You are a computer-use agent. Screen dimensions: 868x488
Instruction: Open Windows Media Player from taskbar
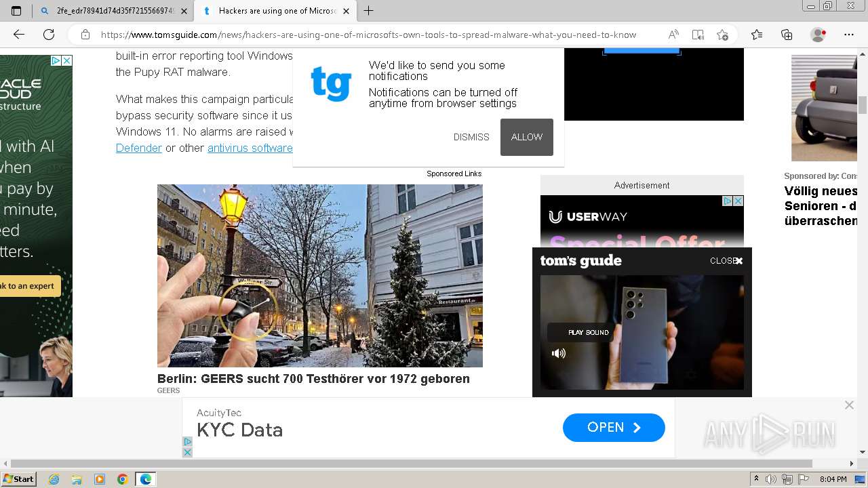[x=100, y=479]
